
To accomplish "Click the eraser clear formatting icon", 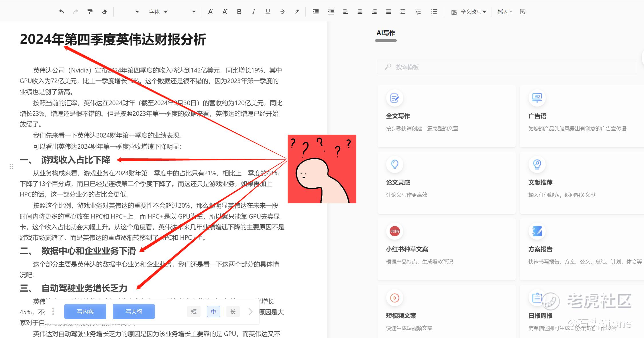I will 104,12.
